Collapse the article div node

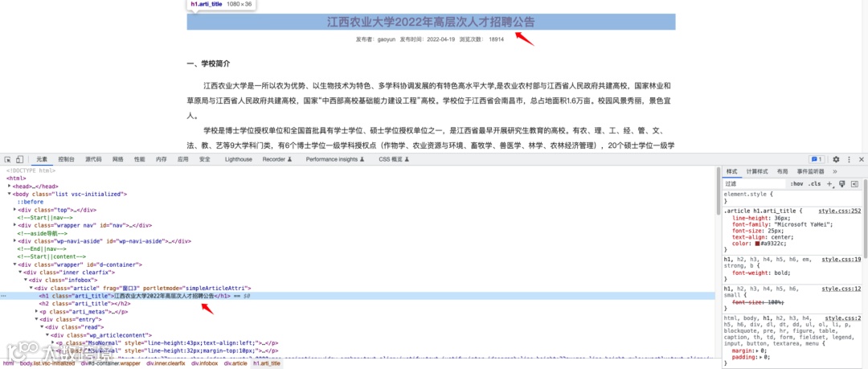coord(31,288)
